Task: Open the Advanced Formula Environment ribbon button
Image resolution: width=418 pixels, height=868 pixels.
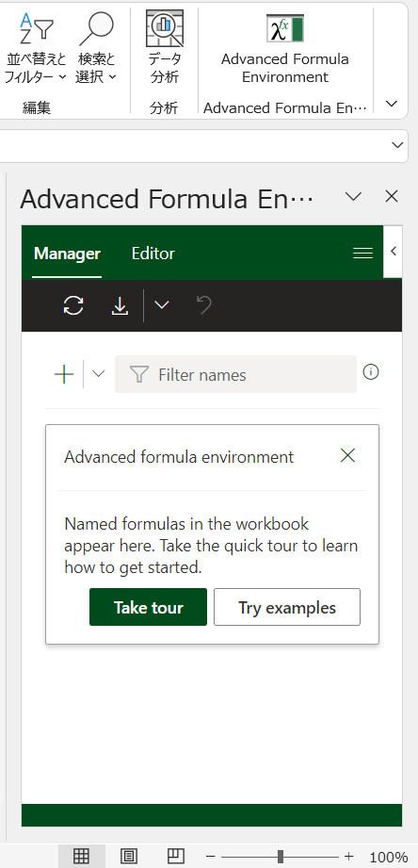Action: click(284, 49)
